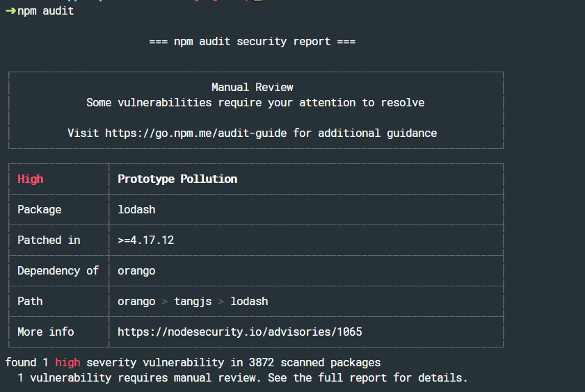Click the 'Manual Review' title
Screen dimensions: 585x392
[253, 87]
